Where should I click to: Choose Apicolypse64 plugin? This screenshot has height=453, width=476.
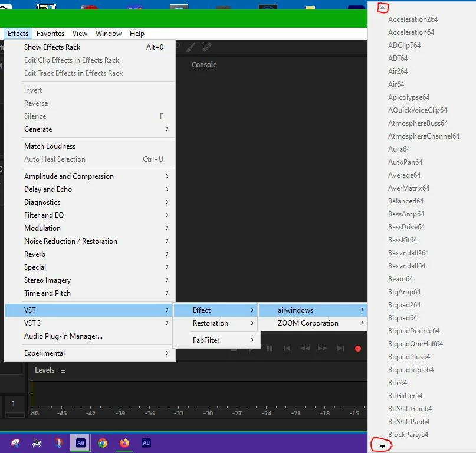409,97
